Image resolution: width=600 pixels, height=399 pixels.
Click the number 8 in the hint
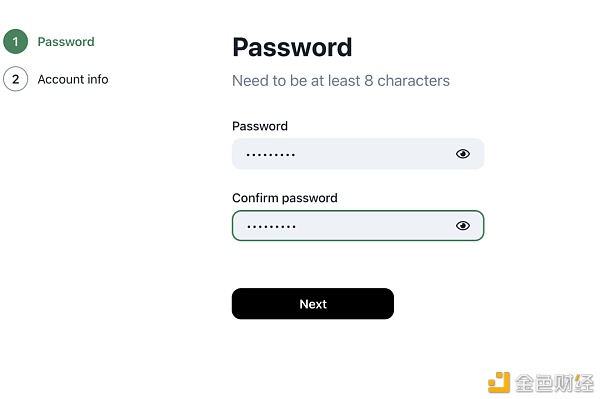click(x=368, y=81)
